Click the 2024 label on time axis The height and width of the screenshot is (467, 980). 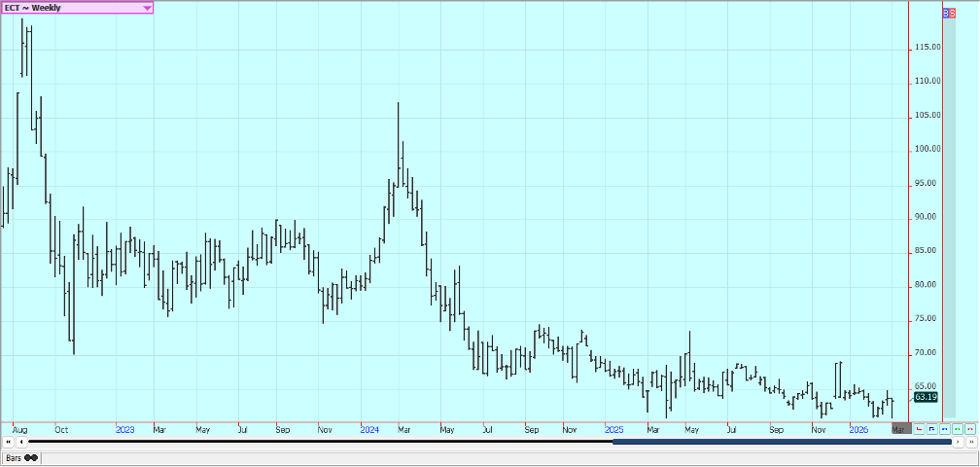pyautogui.click(x=368, y=429)
